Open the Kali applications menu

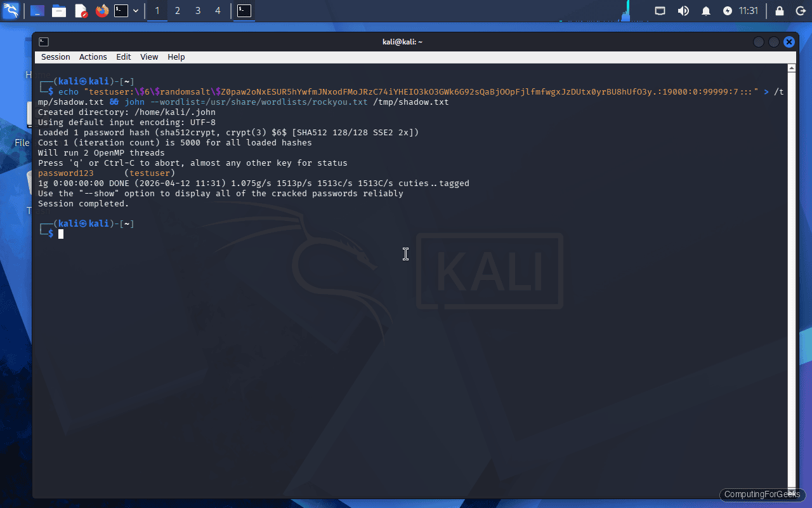click(11, 11)
